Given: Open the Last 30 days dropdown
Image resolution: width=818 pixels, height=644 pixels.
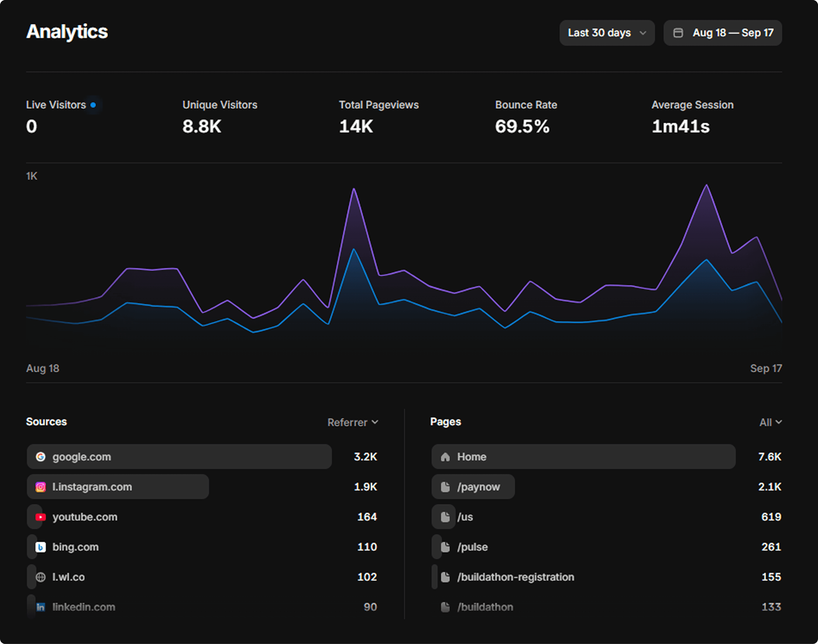Looking at the screenshot, I should tap(607, 33).
